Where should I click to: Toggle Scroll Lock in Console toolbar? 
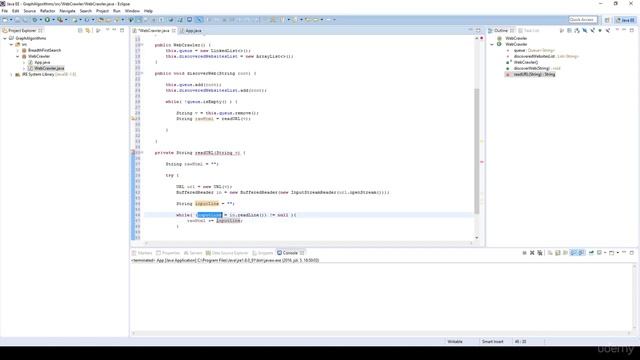tap(558, 253)
